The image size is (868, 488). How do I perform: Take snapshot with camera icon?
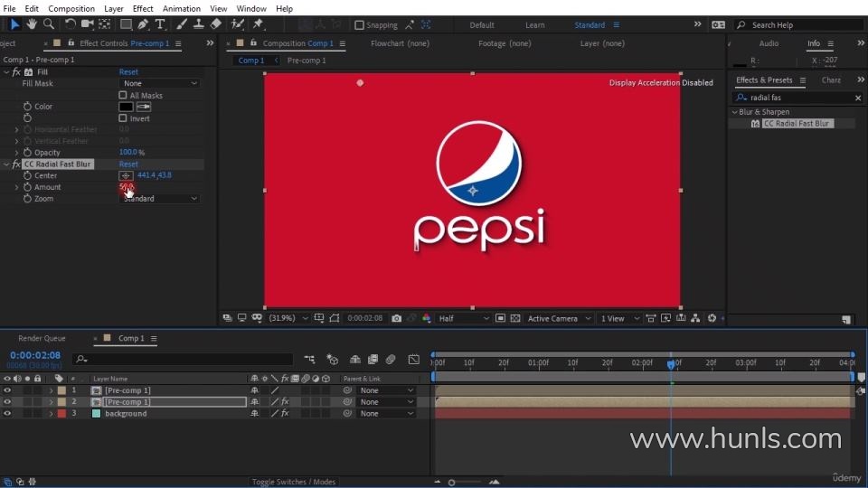tap(396, 318)
